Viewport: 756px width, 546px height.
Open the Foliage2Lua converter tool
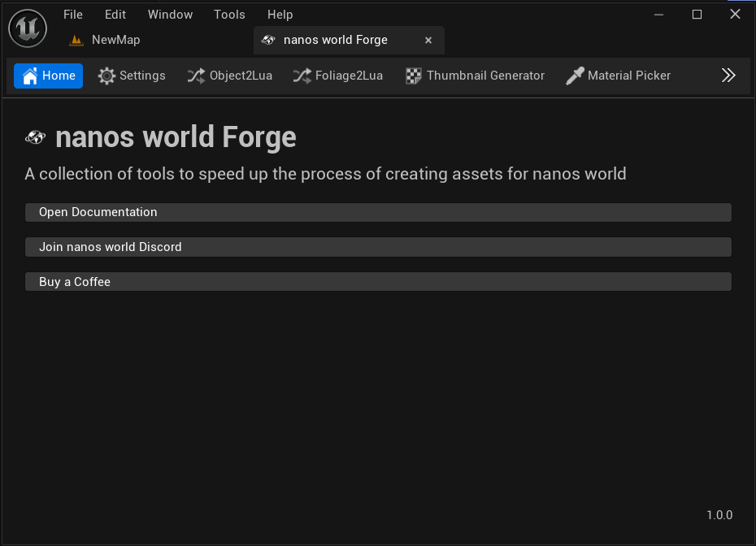click(x=338, y=76)
